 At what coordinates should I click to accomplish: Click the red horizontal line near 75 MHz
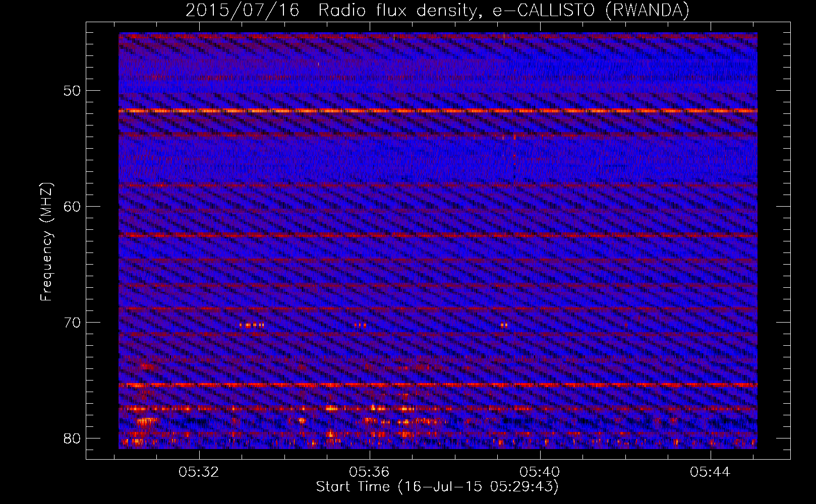438,385
